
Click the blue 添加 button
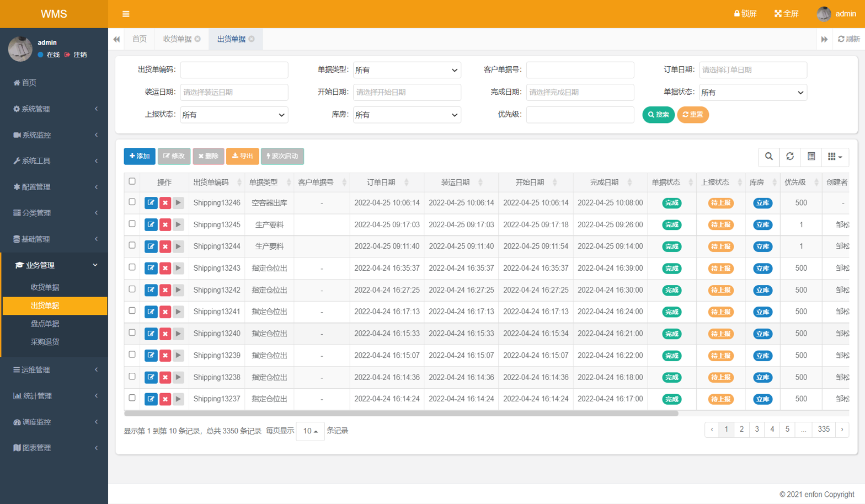[140, 156]
